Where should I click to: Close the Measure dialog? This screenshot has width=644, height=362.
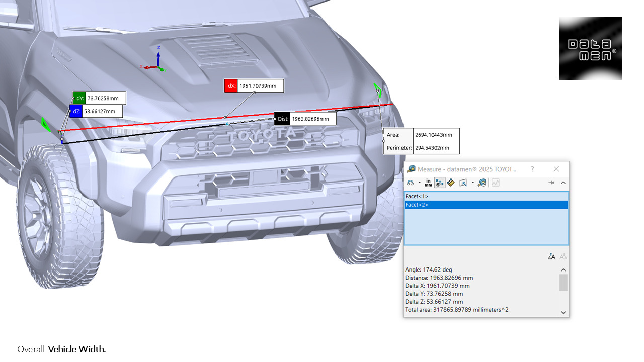[556, 169]
